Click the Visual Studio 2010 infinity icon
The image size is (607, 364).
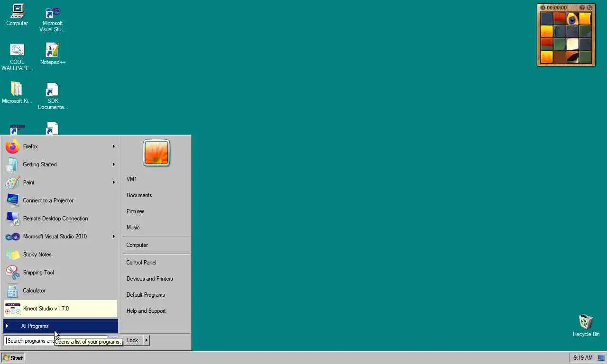coord(13,237)
